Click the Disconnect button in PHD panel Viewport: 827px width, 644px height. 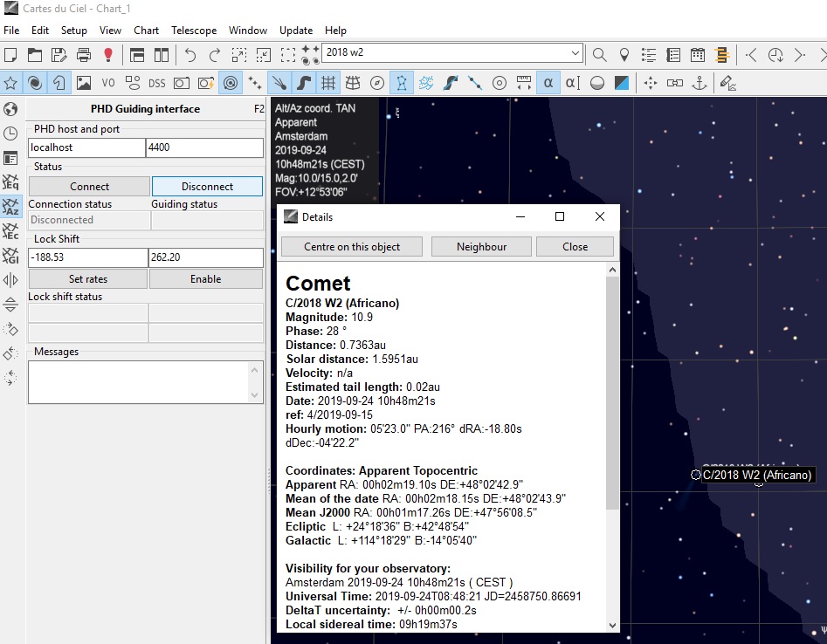(x=207, y=186)
